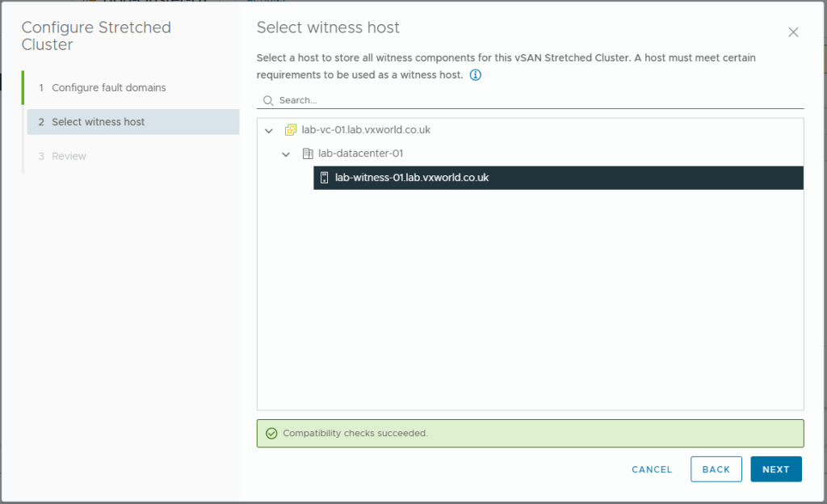Click the info icon beside the witness requirements text

tap(476, 75)
